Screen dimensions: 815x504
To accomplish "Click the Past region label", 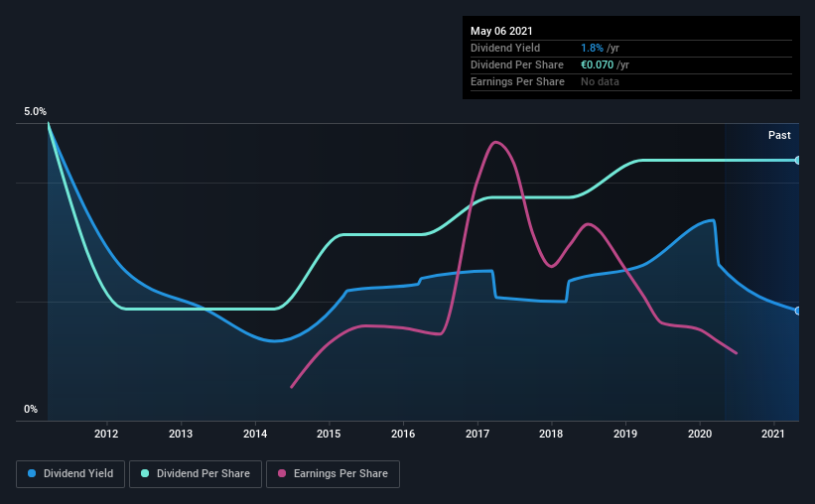I will pos(779,135).
